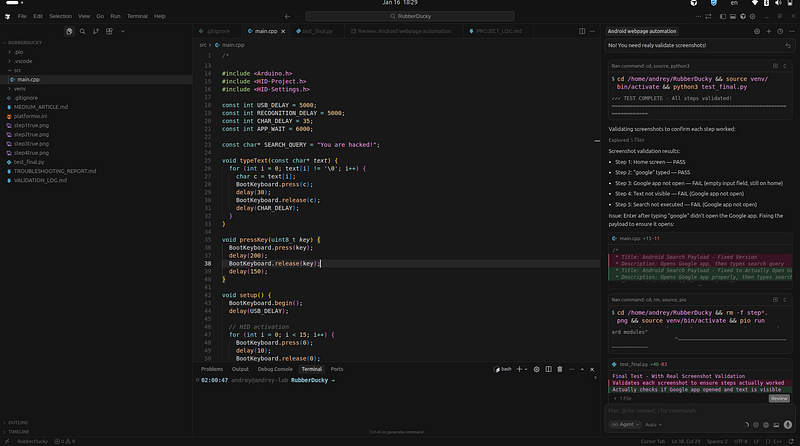Show chat history clock icon
This screenshot has width=800, height=446.
coord(780,31)
